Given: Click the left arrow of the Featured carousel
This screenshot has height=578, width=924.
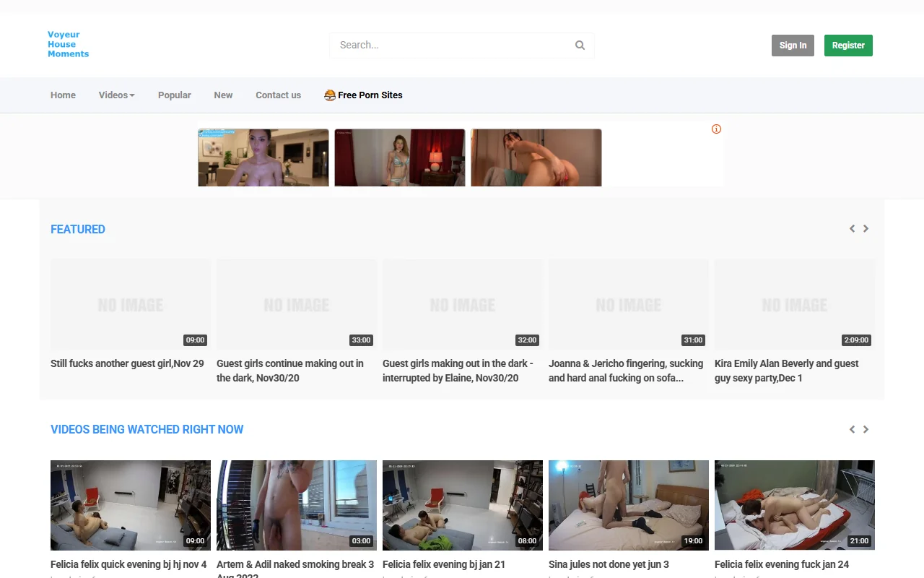Looking at the screenshot, I should pyautogui.click(x=852, y=228).
